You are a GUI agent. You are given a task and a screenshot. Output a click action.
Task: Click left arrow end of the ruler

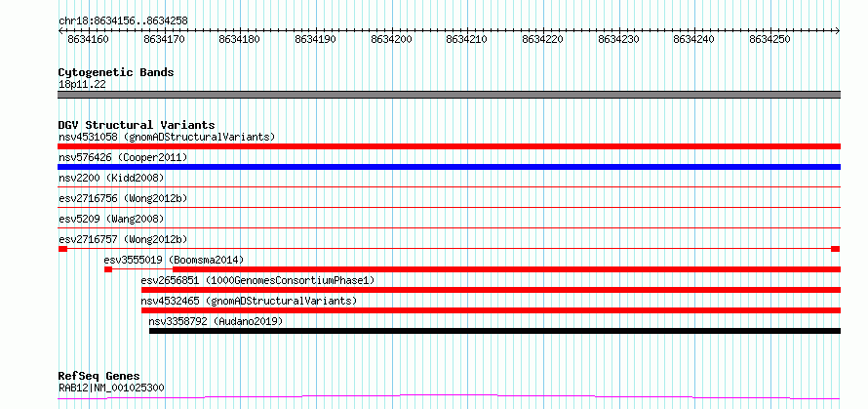point(60,30)
